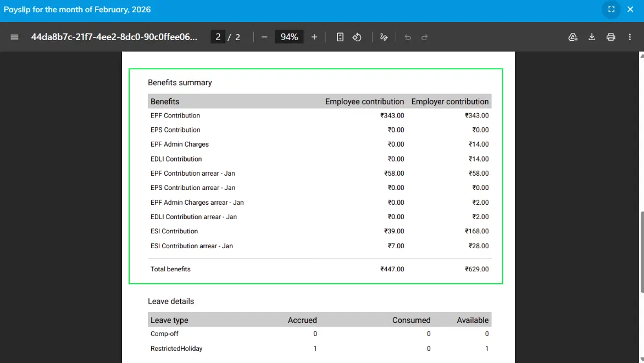Rotate the document counterclockwise
The image size is (644, 363).
coord(357,37)
